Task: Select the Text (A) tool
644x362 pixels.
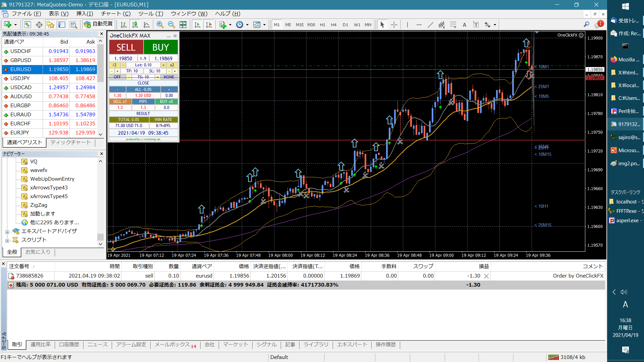Action: pos(465,24)
